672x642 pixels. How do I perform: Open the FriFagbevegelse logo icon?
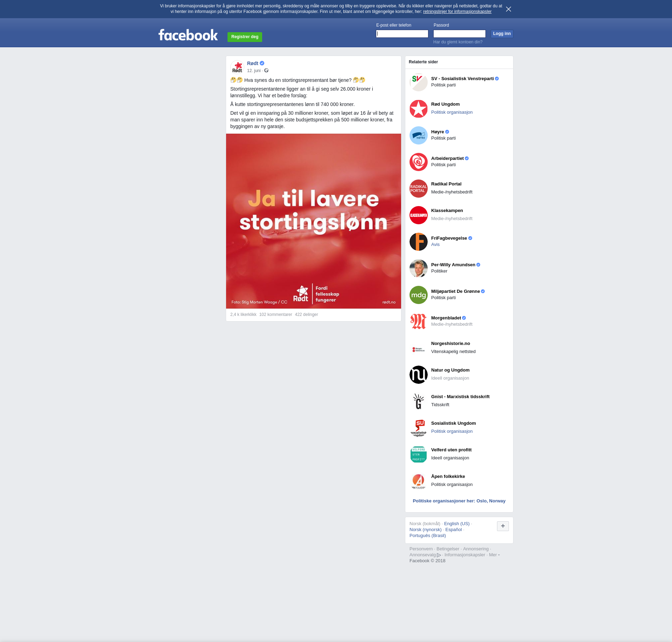pyautogui.click(x=418, y=242)
